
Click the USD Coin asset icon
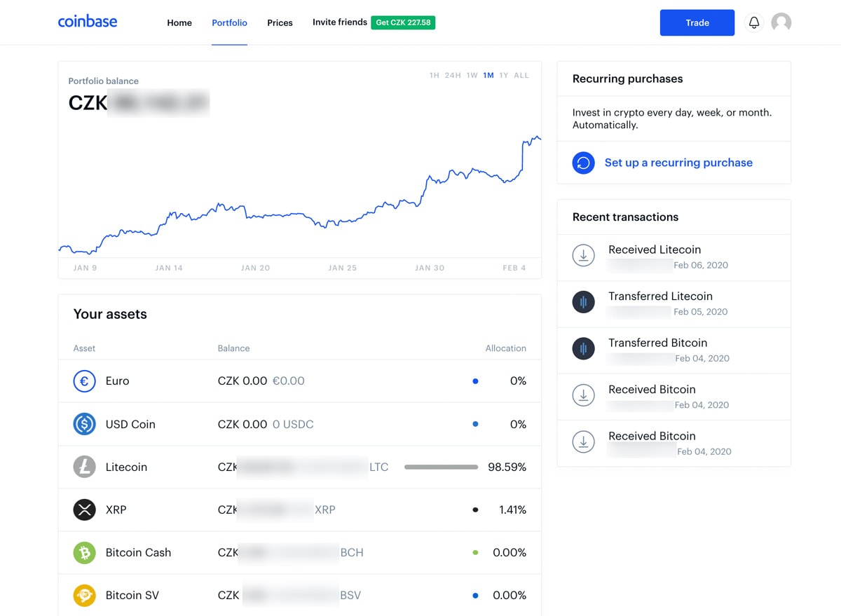pyautogui.click(x=84, y=424)
